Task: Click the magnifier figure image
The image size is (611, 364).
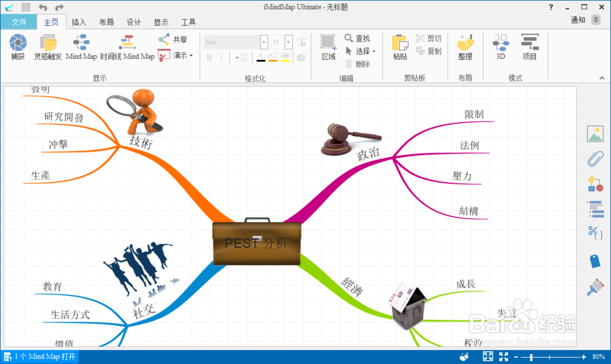Action: coord(135,111)
